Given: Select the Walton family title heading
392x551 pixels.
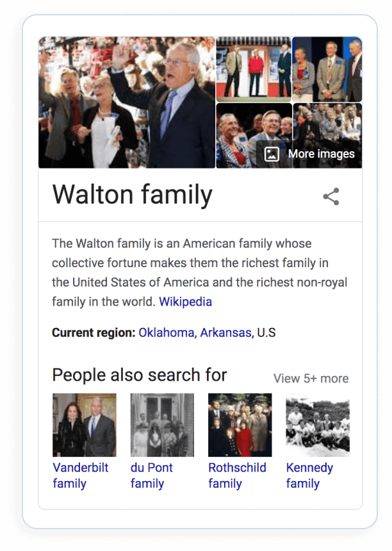Looking at the screenshot, I should click(133, 195).
